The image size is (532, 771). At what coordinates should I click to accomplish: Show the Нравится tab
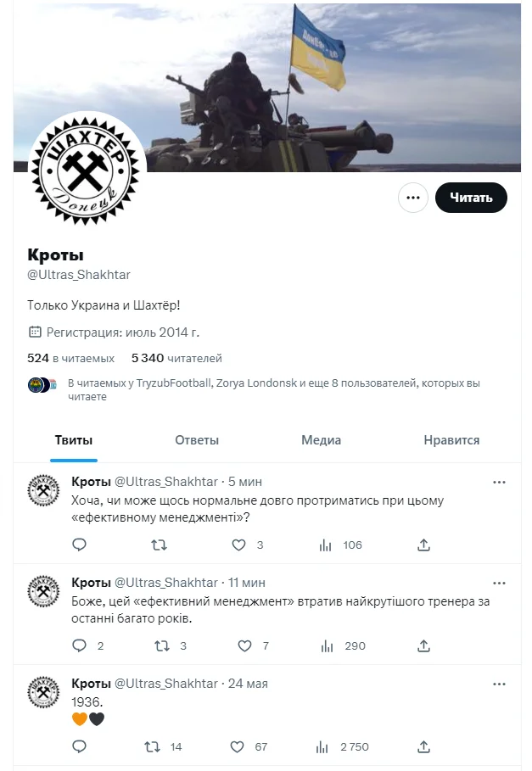[x=451, y=440]
